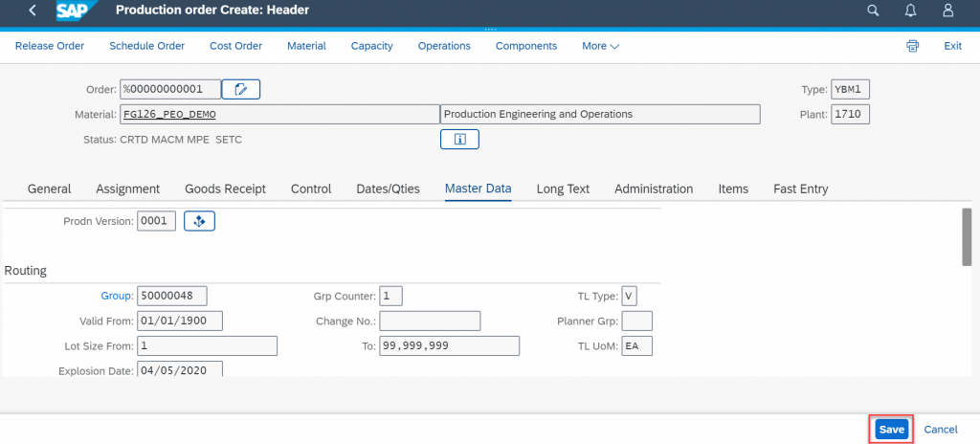
Task: Click the Save button
Action: pyautogui.click(x=892, y=430)
